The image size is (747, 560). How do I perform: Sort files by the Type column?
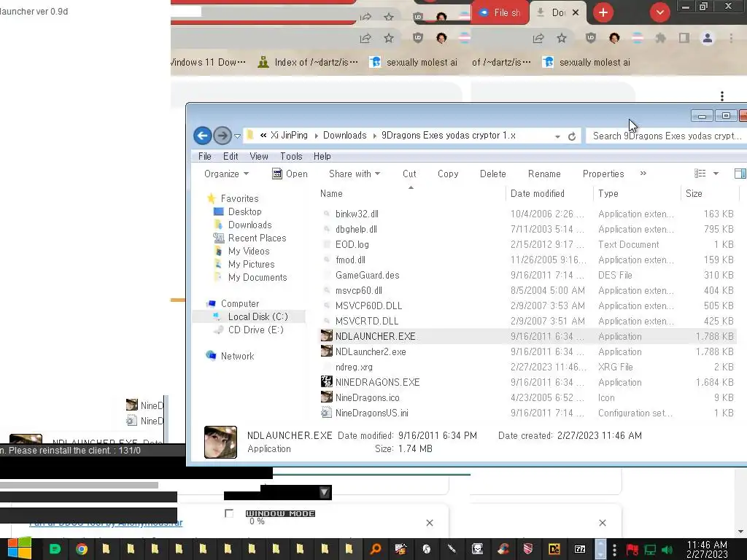coord(608,193)
